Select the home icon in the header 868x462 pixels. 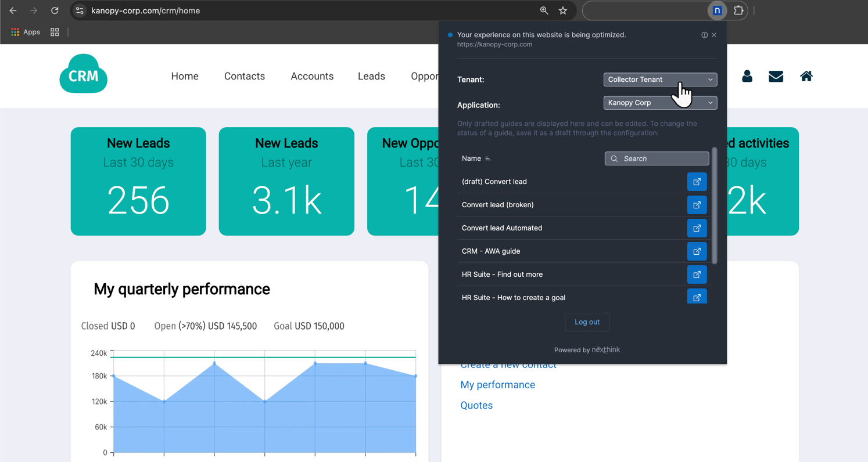point(806,76)
